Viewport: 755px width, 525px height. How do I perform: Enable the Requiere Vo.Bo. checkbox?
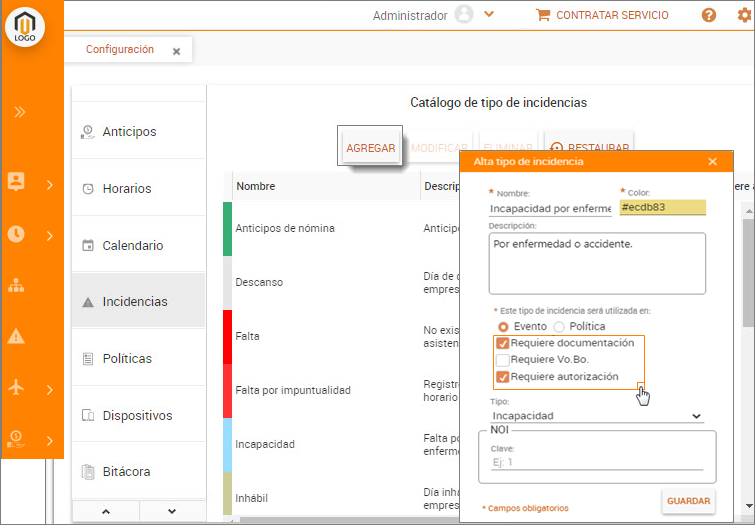503,360
